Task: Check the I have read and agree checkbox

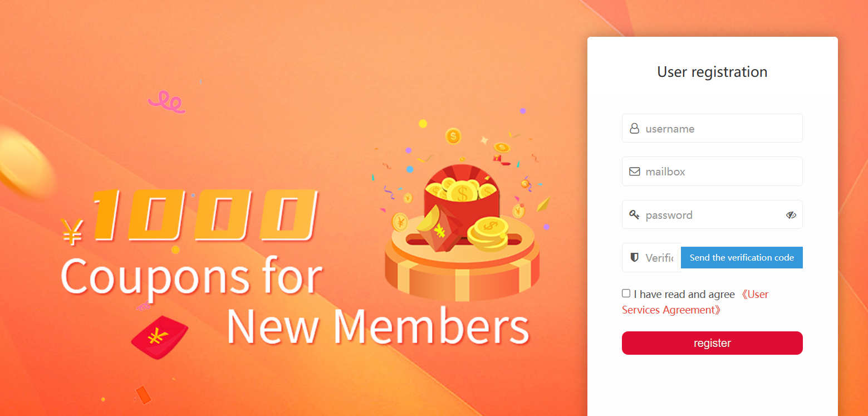Action: click(626, 293)
